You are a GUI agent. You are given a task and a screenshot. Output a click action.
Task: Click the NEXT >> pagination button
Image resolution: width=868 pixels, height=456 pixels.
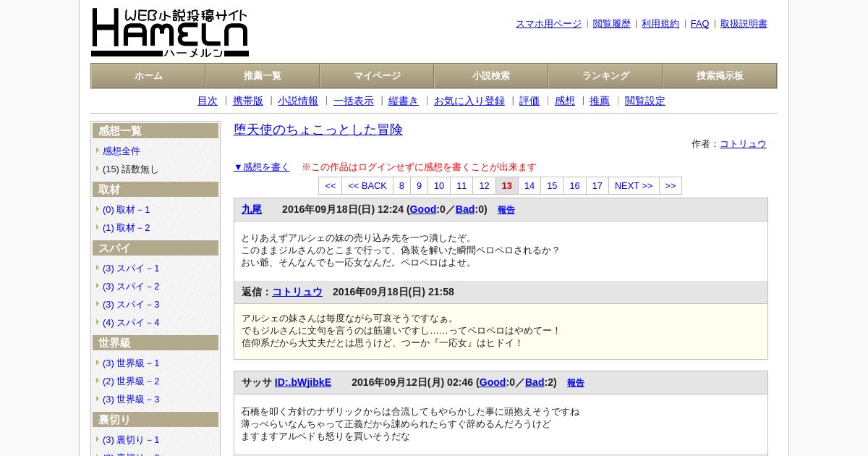coord(634,186)
